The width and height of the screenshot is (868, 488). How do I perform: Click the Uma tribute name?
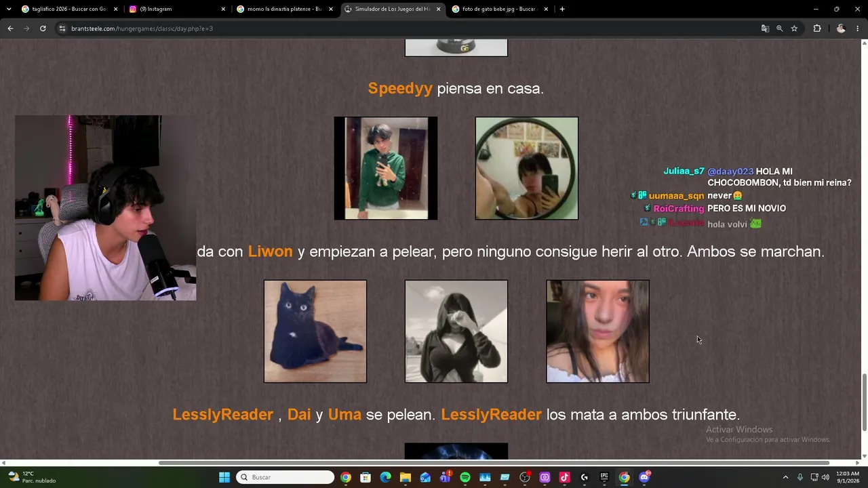(x=344, y=415)
